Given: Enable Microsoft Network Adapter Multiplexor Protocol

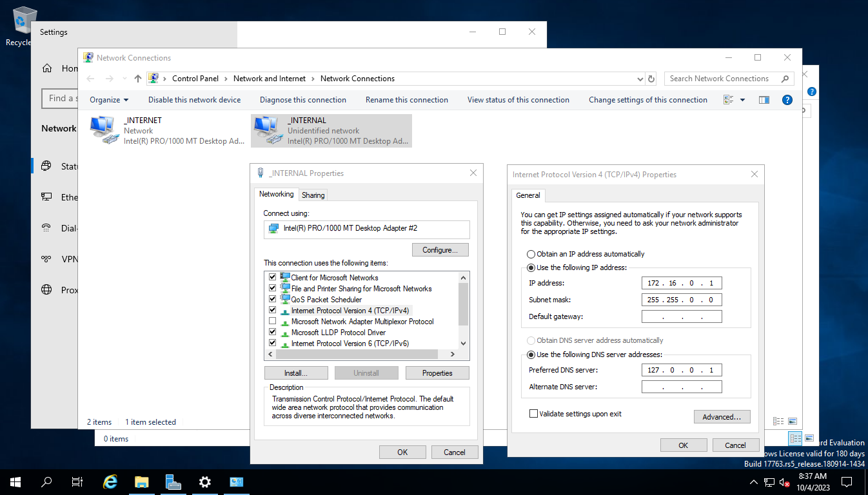Looking at the screenshot, I should [x=272, y=321].
